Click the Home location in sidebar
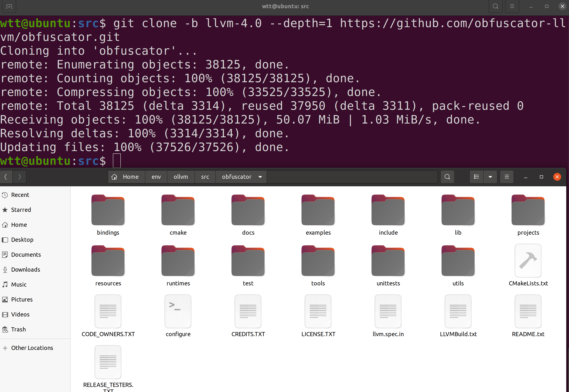Image resolution: width=569 pixels, height=392 pixels. [19, 224]
